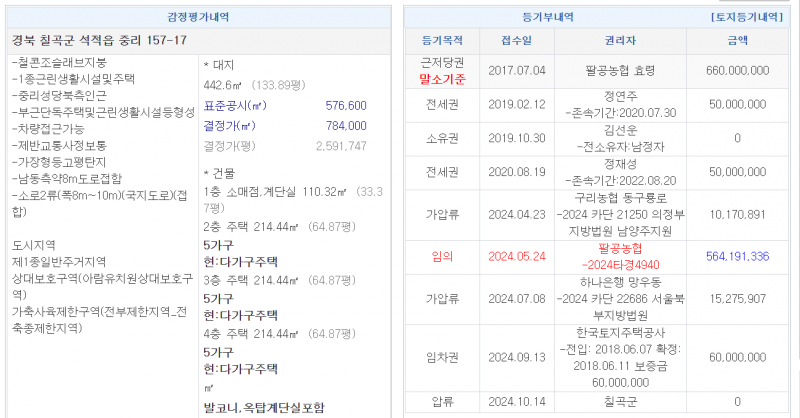Click the 표준공시(㎡) label
The image size is (800, 418).
pos(234,105)
